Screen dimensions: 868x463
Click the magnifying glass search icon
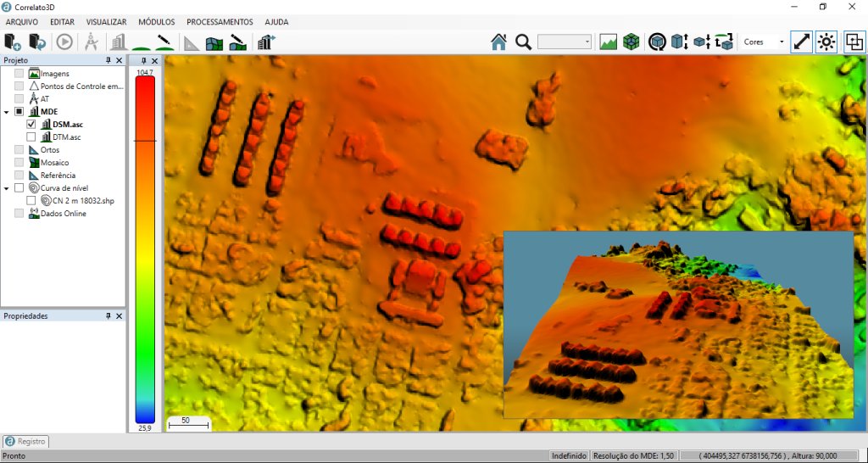(x=523, y=42)
